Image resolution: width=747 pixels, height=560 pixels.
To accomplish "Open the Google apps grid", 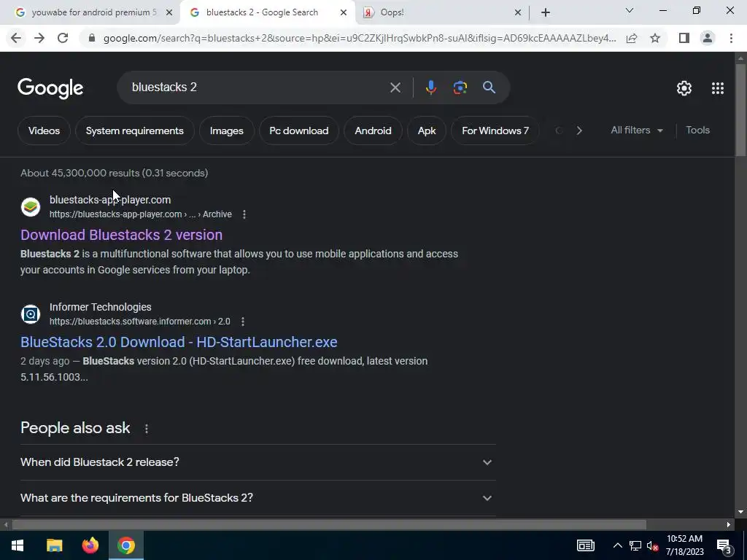I will pyautogui.click(x=718, y=88).
